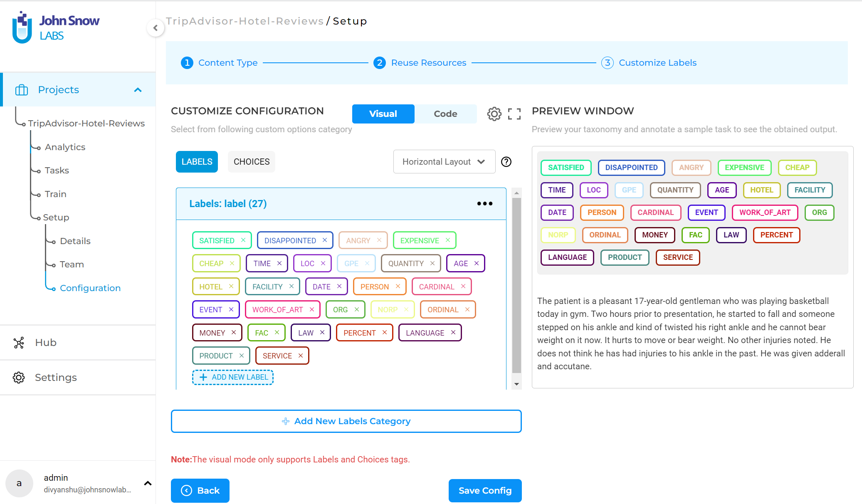Open Tasks in project tree
Image resolution: width=862 pixels, height=504 pixels.
click(57, 170)
